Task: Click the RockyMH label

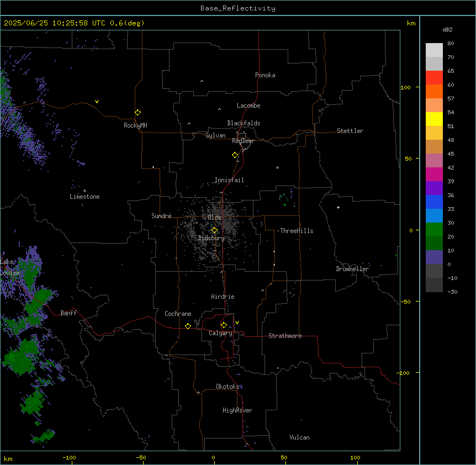Action: pos(135,125)
